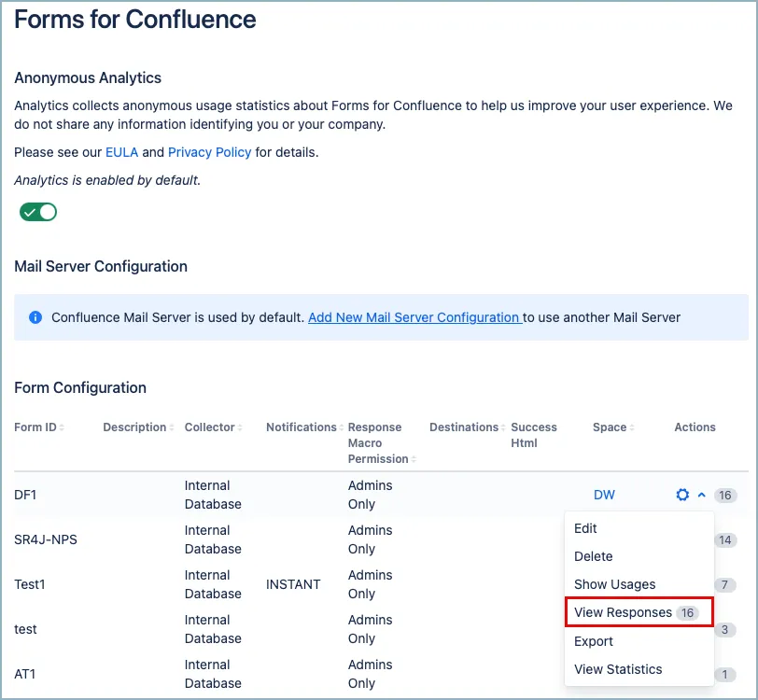Click Admins Only cell in SR4J-NPS row

pos(370,539)
